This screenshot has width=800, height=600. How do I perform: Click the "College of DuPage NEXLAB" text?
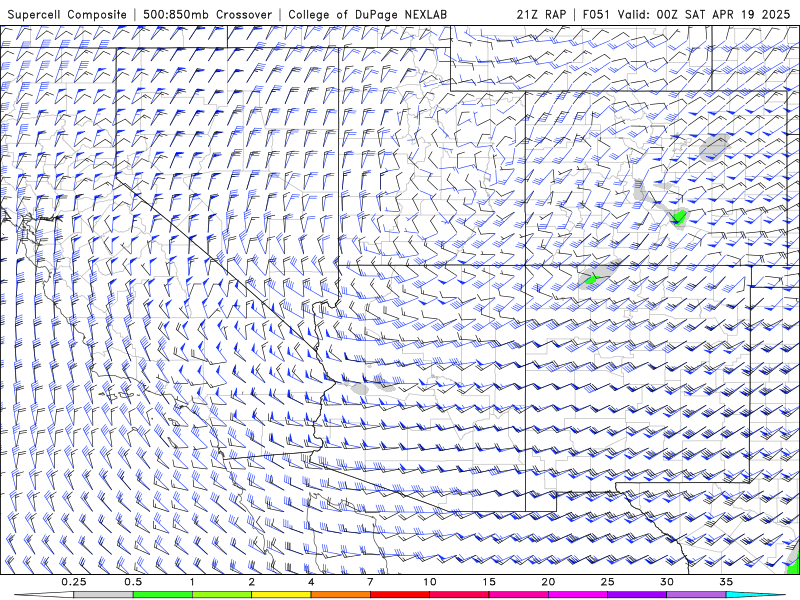pos(368,14)
